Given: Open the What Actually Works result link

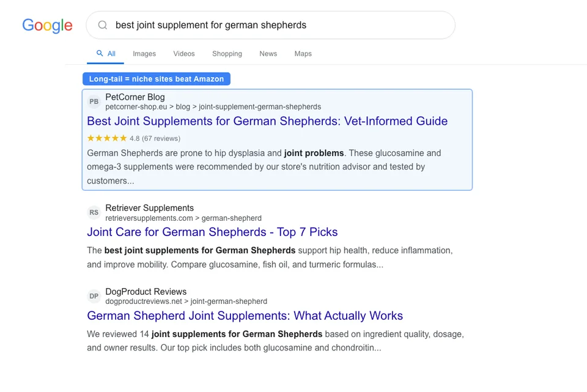Looking at the screenshot, I should tap(245, 316).
